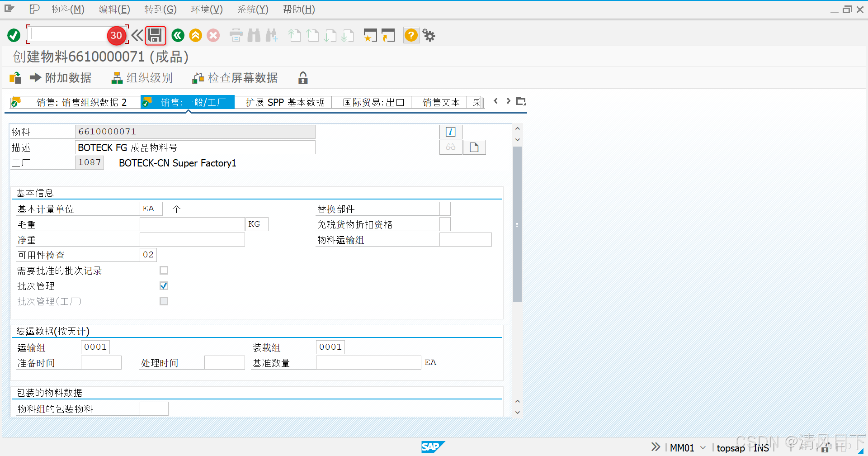The height and width of the screenshot is (456, 868).
Task: Click the yellow Exit up-arrow icon
Action: 196,35
